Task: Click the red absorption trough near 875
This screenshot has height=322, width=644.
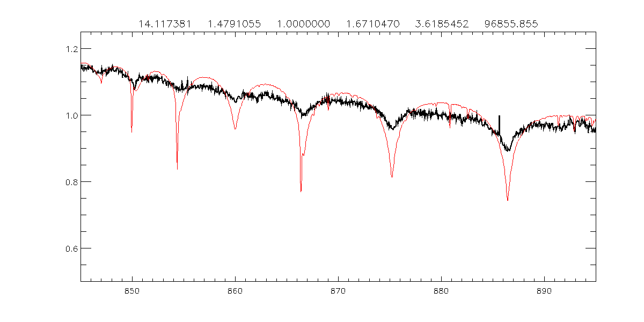Action: [392, 175]
